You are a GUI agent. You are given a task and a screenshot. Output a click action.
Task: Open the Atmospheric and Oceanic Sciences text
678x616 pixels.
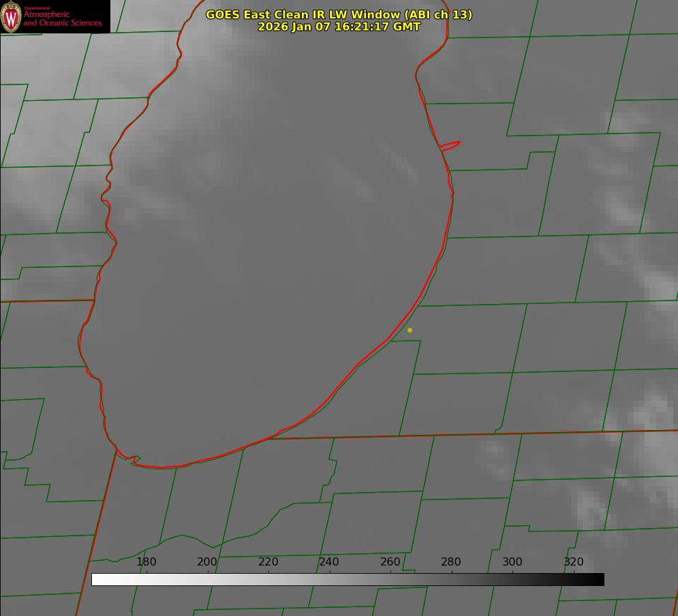pos(63,18)
